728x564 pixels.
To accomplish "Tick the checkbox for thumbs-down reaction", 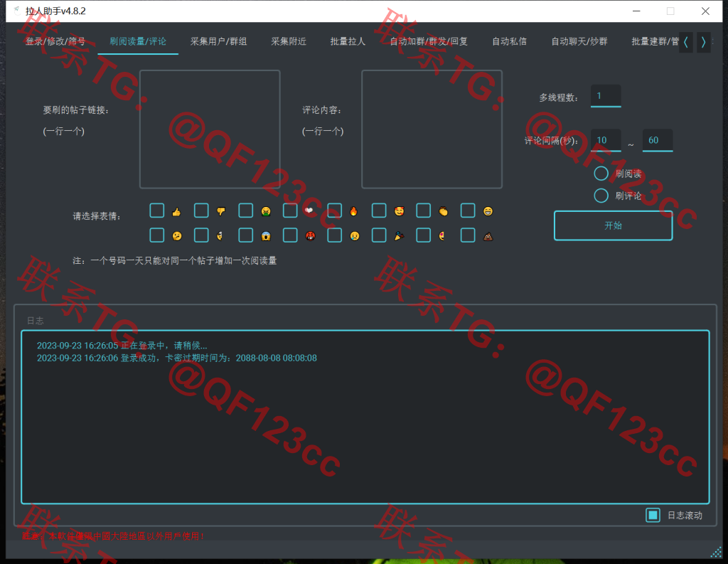I will tap(201, 211).
